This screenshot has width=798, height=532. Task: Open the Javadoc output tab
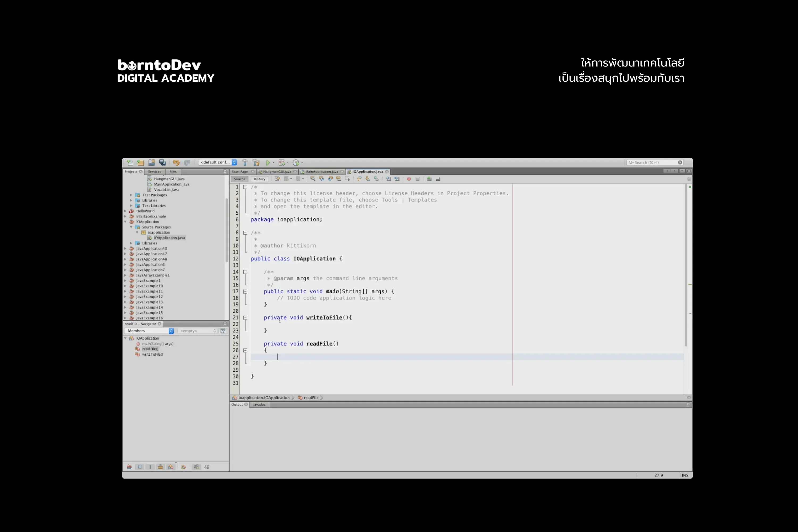pyautogui.click(x=259, y=404)
